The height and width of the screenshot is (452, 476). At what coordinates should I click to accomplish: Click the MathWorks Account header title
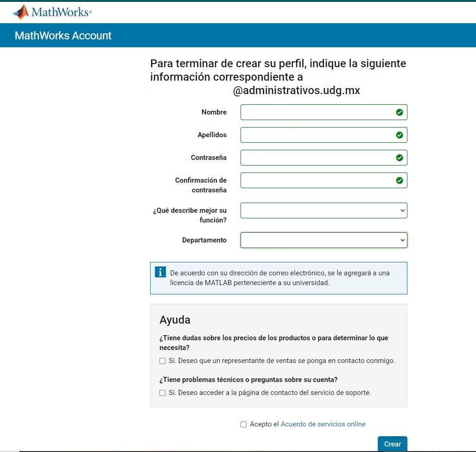pyautogui.click(x=63, y=36)
